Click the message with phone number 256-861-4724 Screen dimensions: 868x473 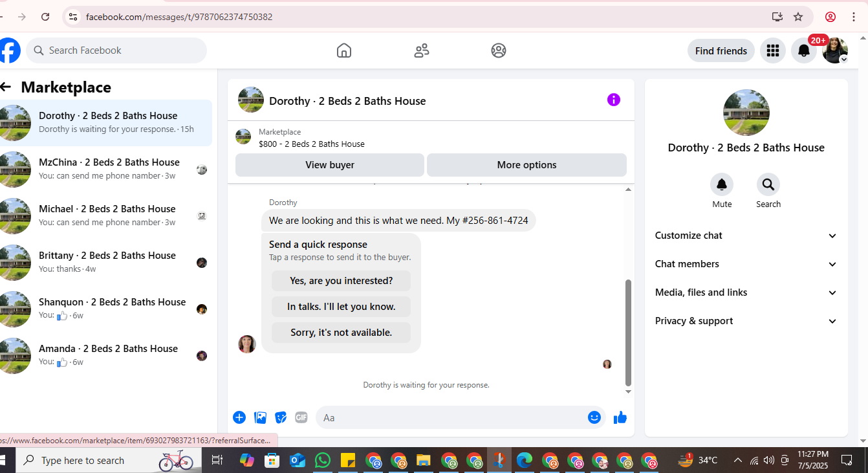pos(398,221)
